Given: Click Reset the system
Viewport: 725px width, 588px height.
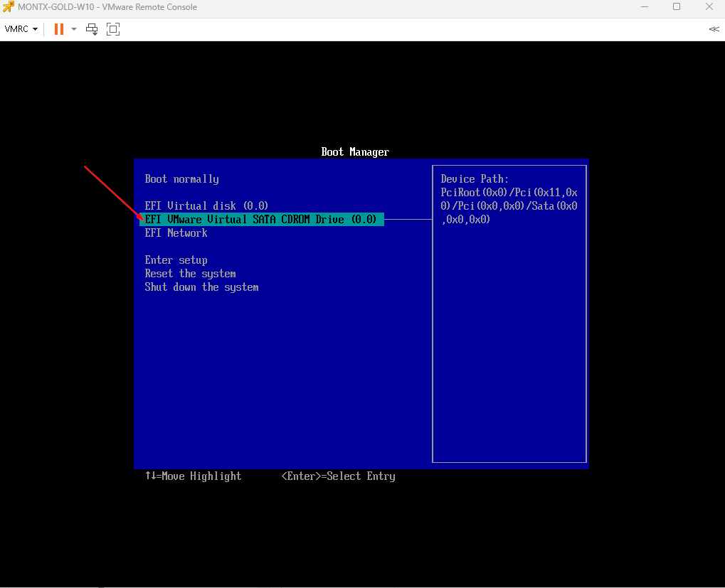Looking at the screenshot, I should pos(190,274).
